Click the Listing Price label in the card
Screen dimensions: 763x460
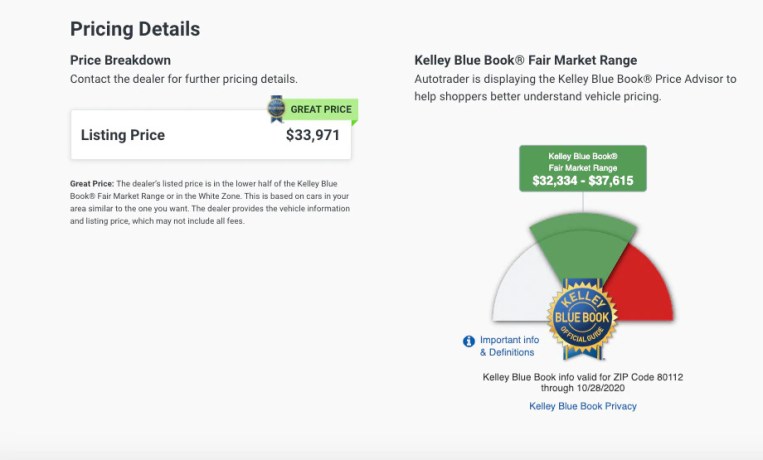click(122, 135)
